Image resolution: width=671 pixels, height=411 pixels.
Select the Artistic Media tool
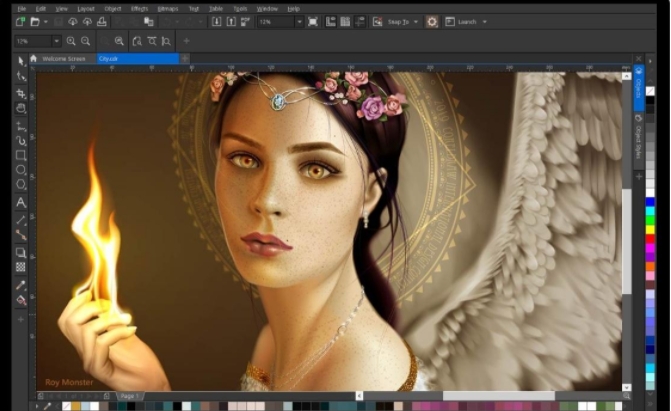21,140
